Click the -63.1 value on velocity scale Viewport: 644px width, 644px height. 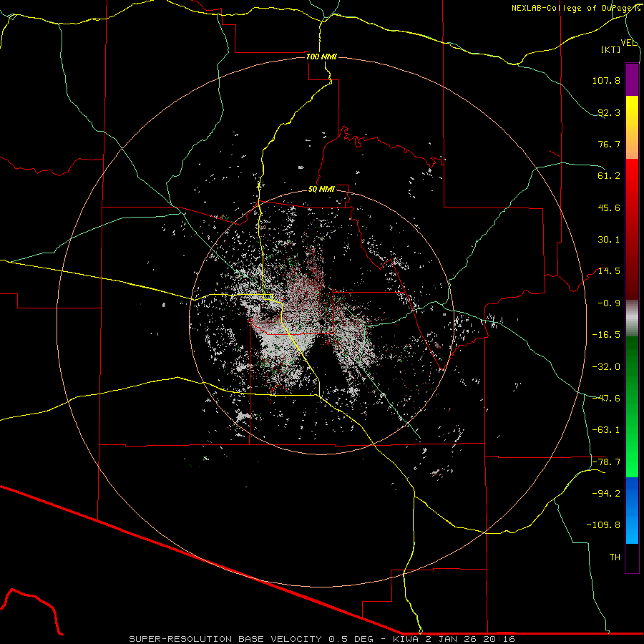point(606,430)
